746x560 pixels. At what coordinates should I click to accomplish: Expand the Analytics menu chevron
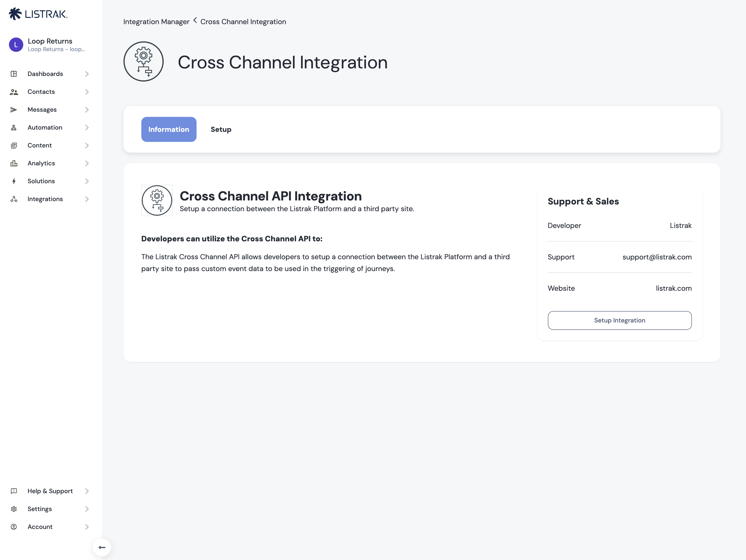pyautogui.click(x=87, y=163)
